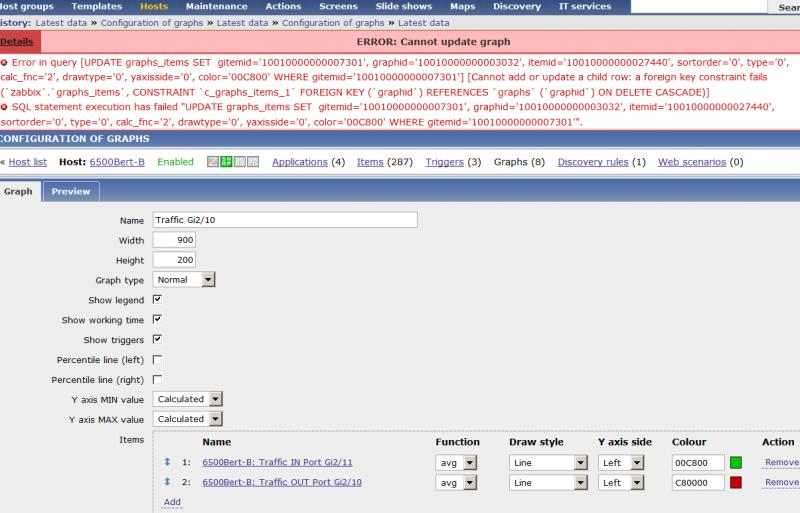Uncheck Show working time
800x513 pixels.
pos(157,320)
